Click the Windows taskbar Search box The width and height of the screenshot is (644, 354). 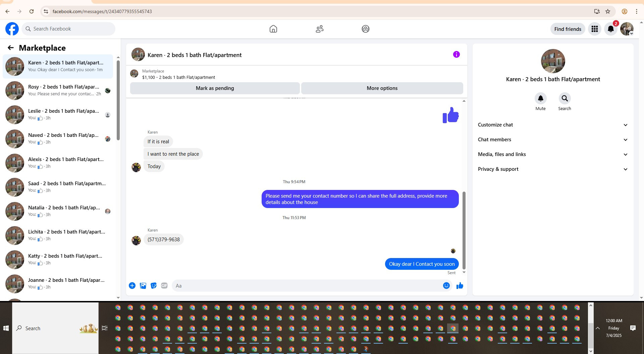point(55,328)
